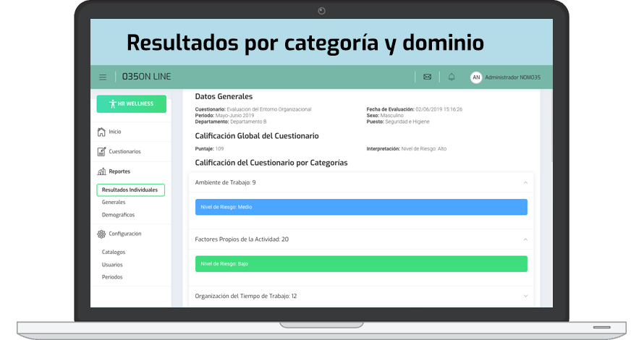Open Generales report

pos(114,202)
